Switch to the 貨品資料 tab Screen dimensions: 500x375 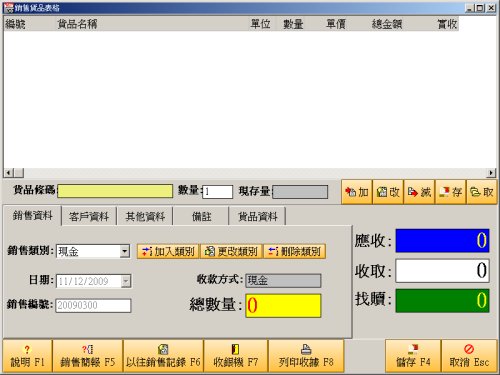click(x=258, y=216)
